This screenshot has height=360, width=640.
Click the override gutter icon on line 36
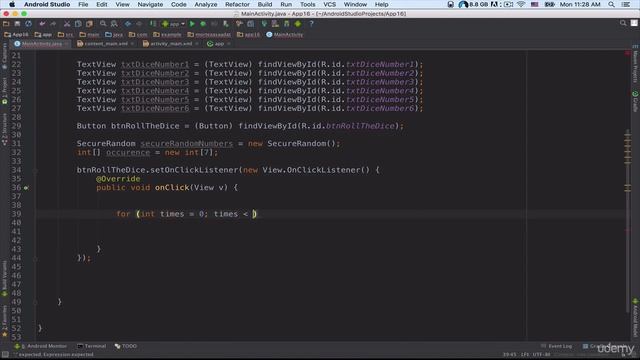pyautogui.click(x=26, y=188)
